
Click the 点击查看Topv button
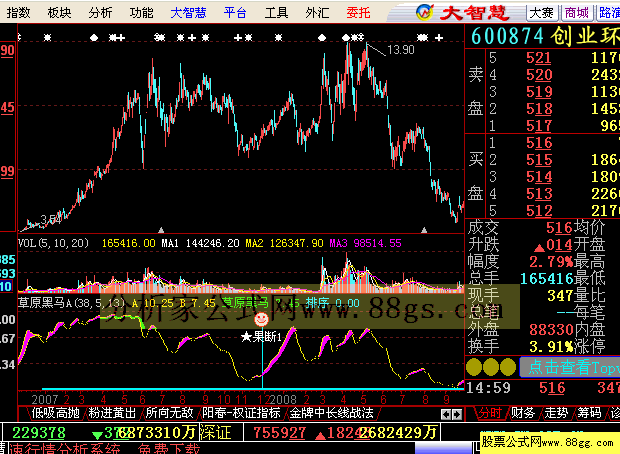click(x=570, y=367)
